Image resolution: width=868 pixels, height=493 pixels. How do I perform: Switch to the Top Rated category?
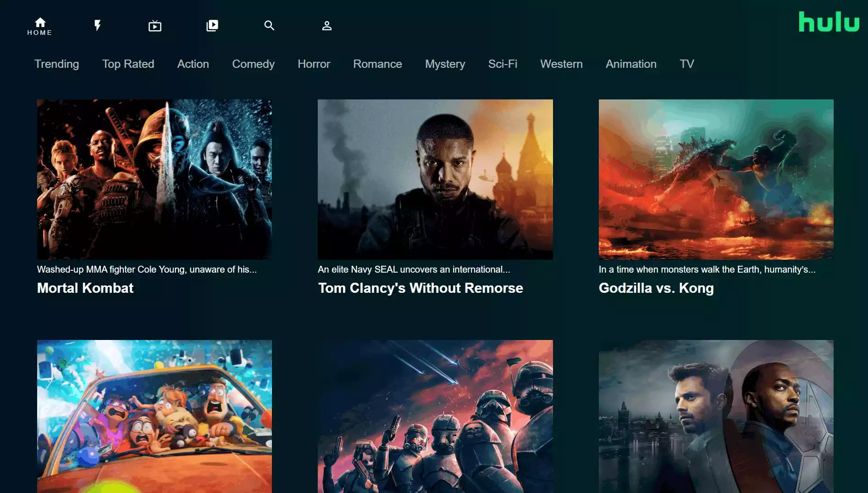tap(128, 64)
